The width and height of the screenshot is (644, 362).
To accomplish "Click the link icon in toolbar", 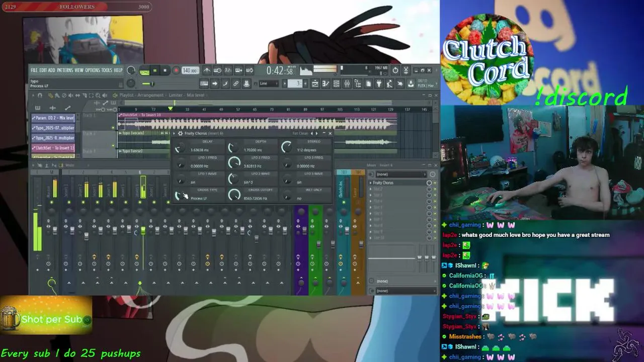I will 236,83.
